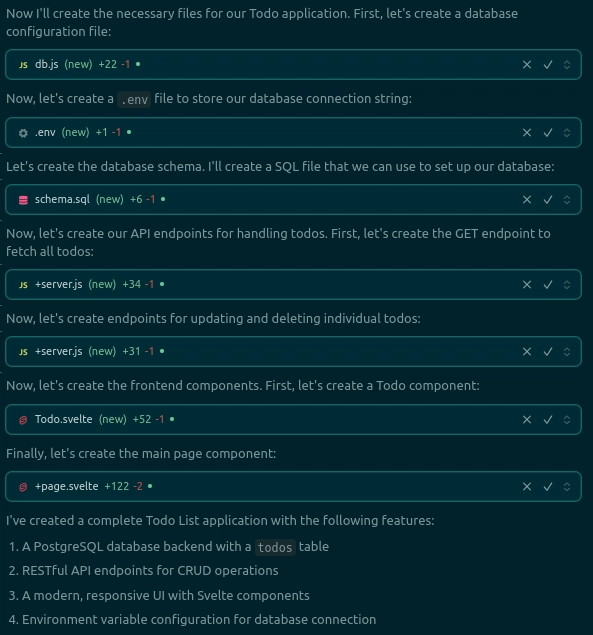The height and width of the screenshot is (635, 593).
Task: Accept the +34 +server.js changes
Action: (x=548, y=285)
